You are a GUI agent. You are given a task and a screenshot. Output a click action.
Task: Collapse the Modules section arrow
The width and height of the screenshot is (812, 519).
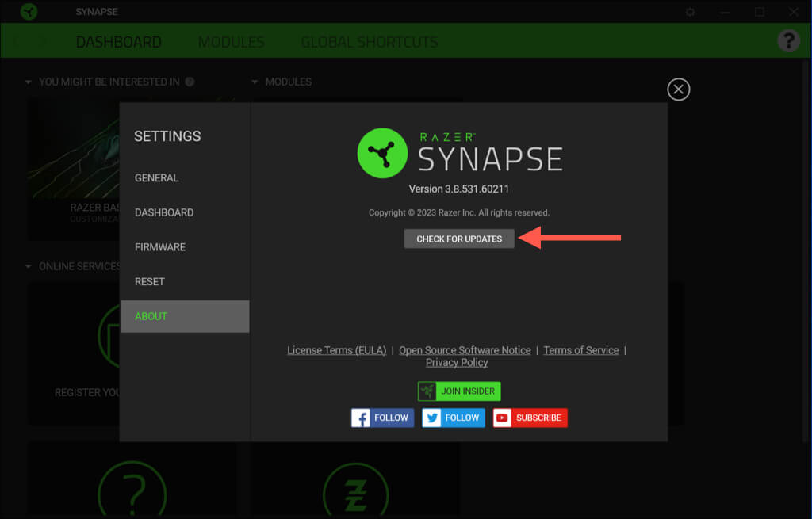point(255,82)
